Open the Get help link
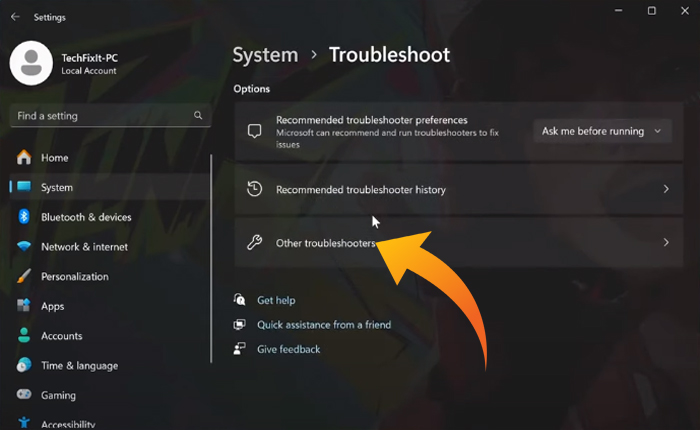 pyautogui.click(x=276, y=300)
